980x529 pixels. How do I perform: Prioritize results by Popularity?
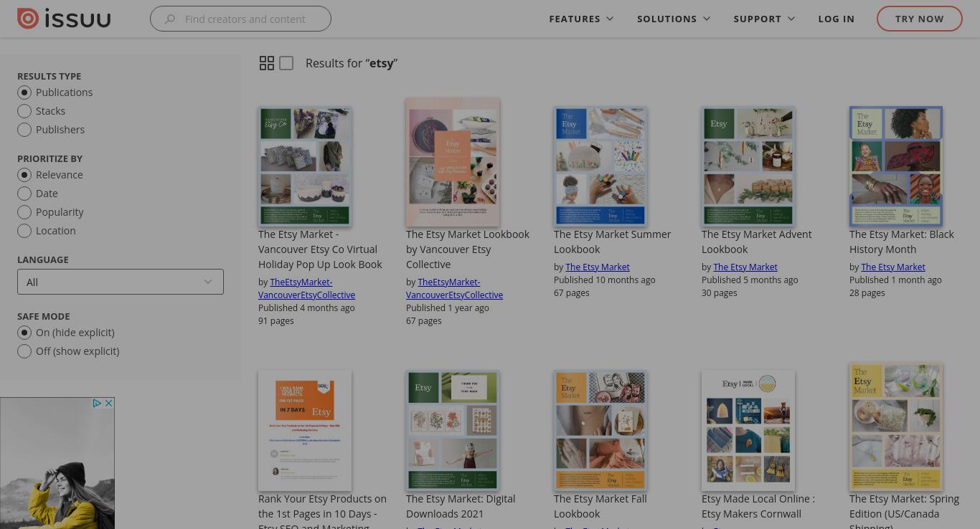tap(24, 212)
